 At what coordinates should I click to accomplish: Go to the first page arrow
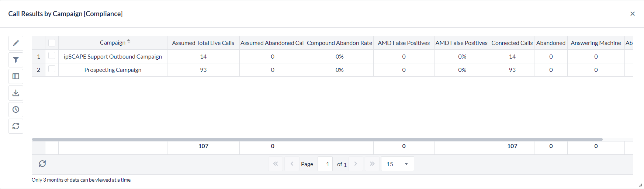tap(276, 164)
